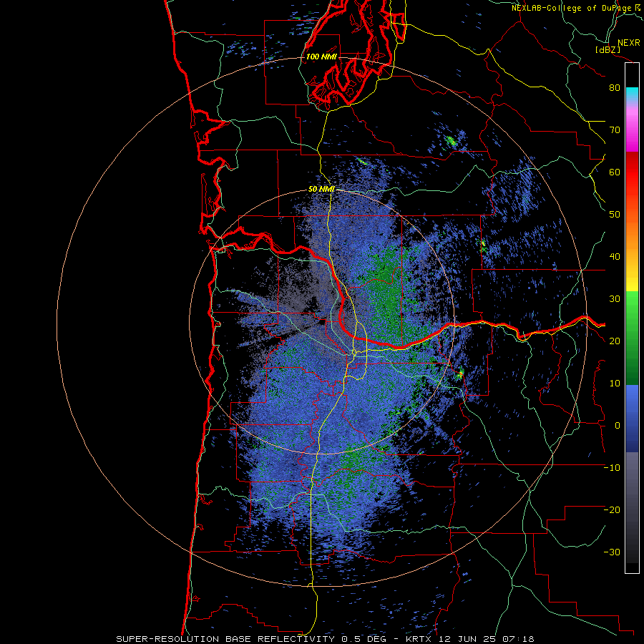Click the 60 value on dBZ scale
This screenshot has height=644, width=644.
click(615, 172)
